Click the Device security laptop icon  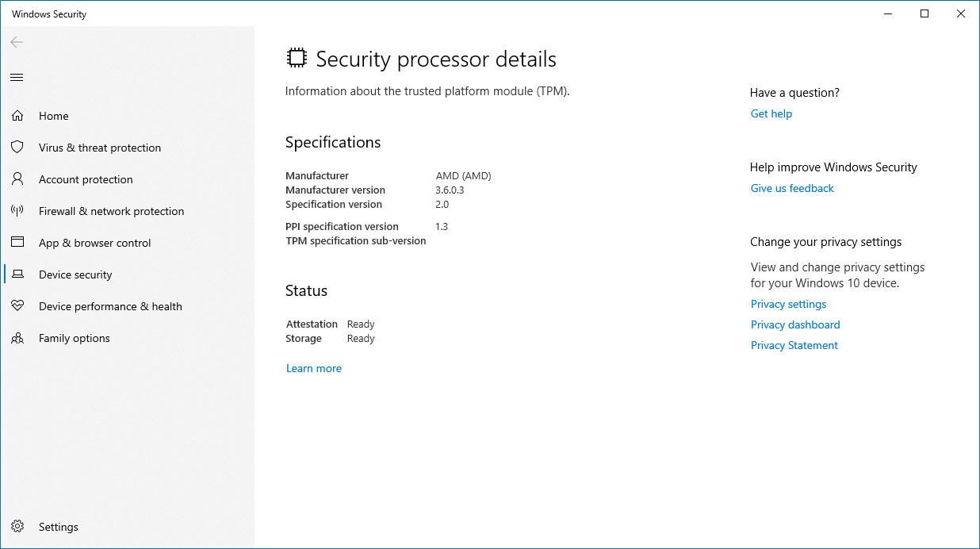pos(17,274)
